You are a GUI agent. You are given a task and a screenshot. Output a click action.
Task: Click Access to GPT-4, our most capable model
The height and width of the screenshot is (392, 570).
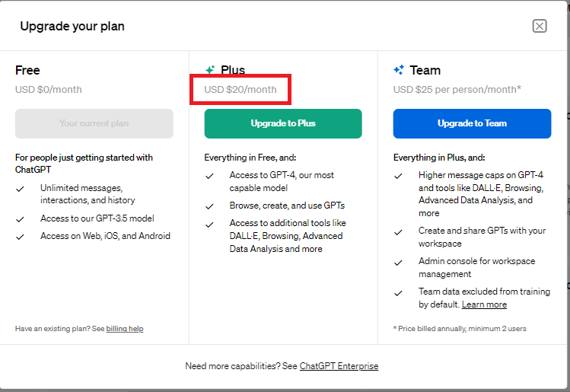[x=282, y=181]
